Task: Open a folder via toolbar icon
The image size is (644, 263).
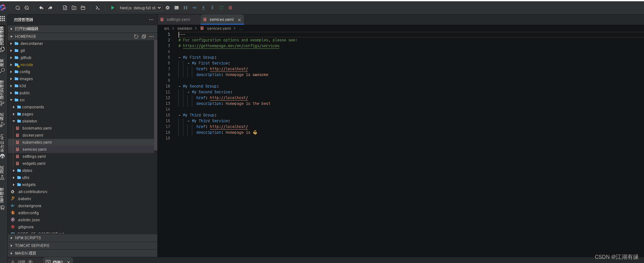Action: point(83,8)
